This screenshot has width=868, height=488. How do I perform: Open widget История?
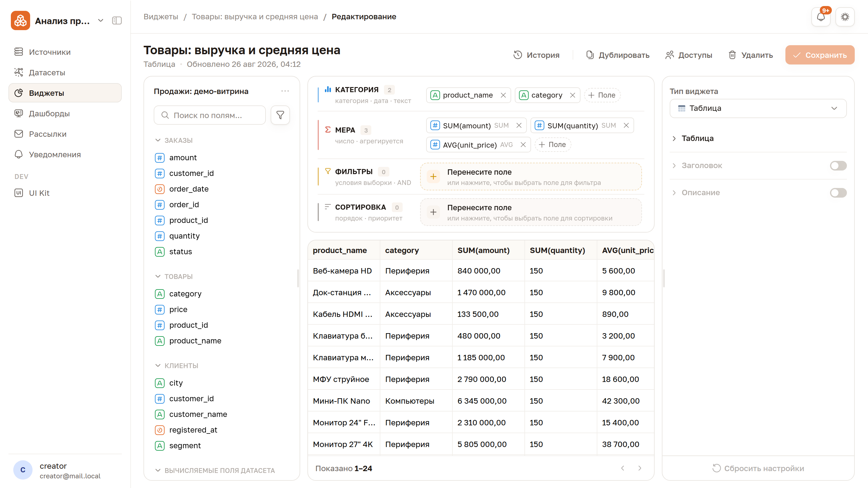coord(536,55)
